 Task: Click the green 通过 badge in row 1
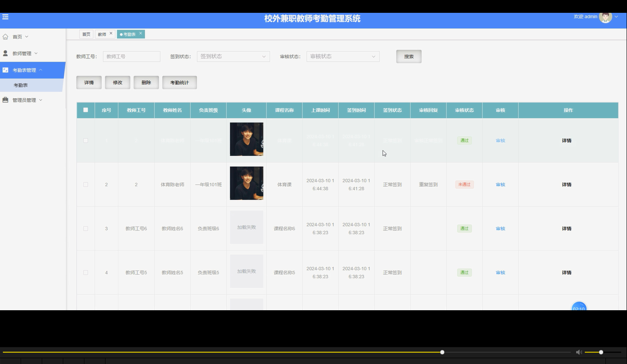pyautogui.click(x=464, y=141)
